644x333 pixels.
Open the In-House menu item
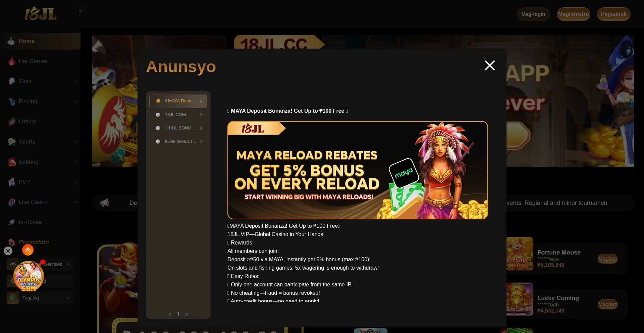tap(40, 222)
